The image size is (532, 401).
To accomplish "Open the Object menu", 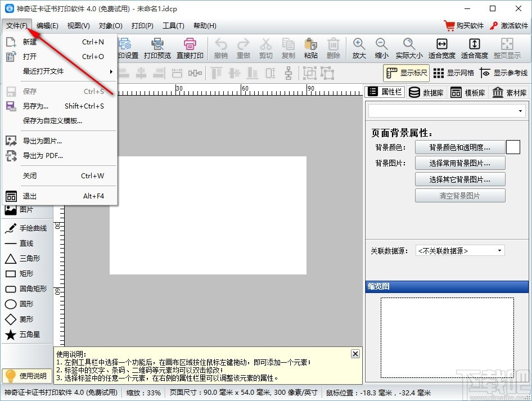I will [x=110, y=26].
